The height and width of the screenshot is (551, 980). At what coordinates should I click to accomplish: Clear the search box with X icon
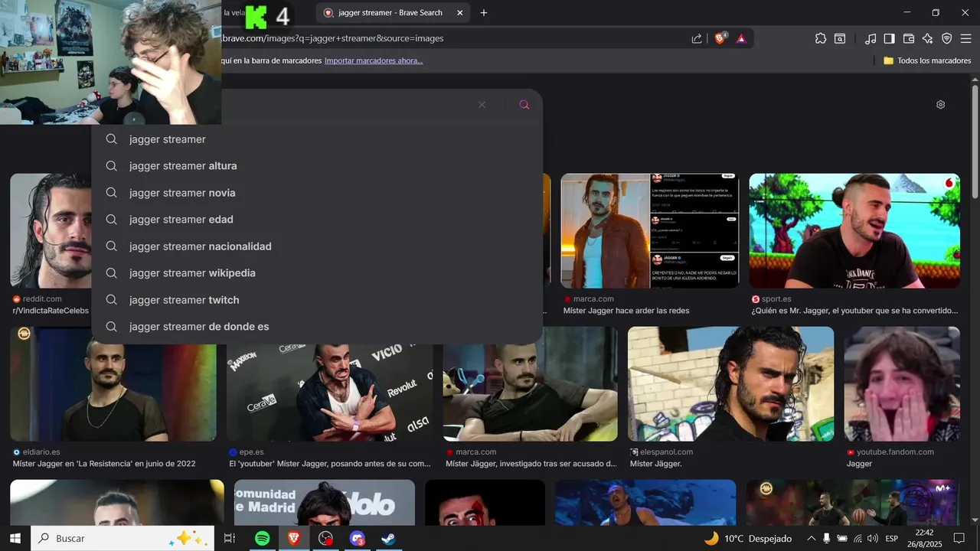point(482,105)
